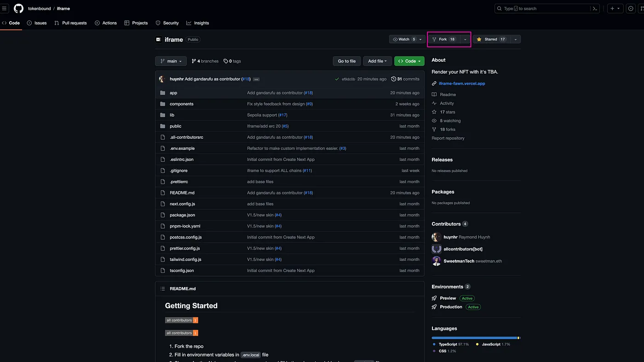The width and height of the screenshot is (644, 362).
Task: Focus the Type / to search field
Action: pos(547,8)
